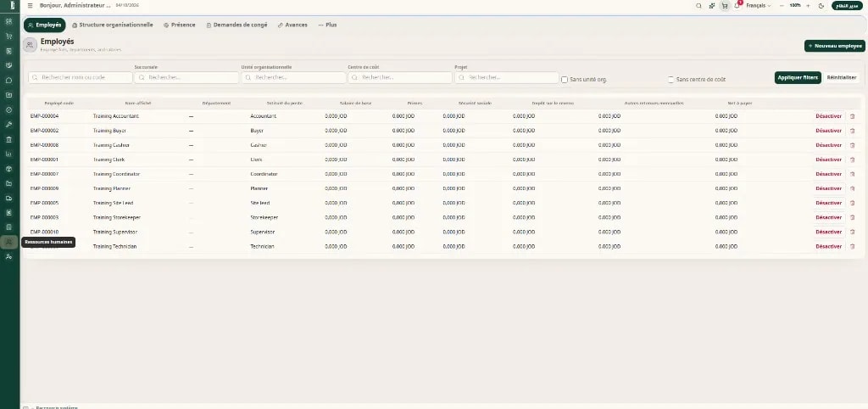The width and height of the screenshot is (868, 409).
Task: Click employee code EMP-000004
Action: 44,116
